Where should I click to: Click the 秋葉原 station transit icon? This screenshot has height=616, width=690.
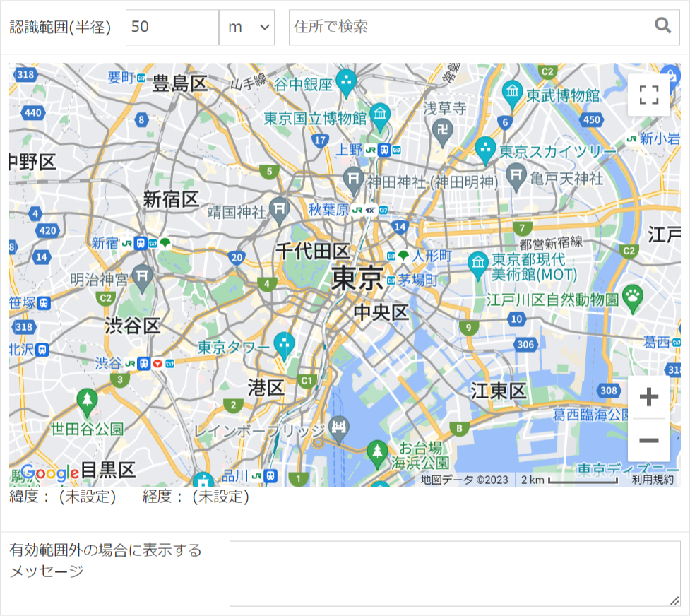pyautogui.click(x=370, y=211)
